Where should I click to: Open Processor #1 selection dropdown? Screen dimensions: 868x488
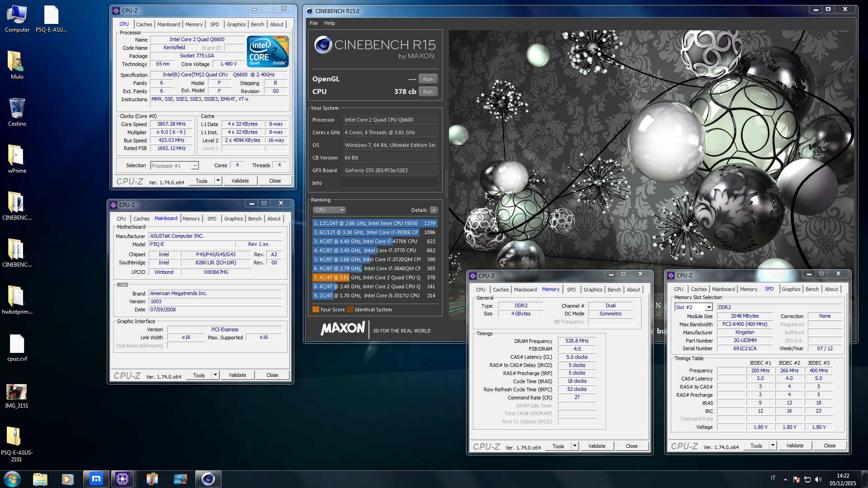coord(175,166)
